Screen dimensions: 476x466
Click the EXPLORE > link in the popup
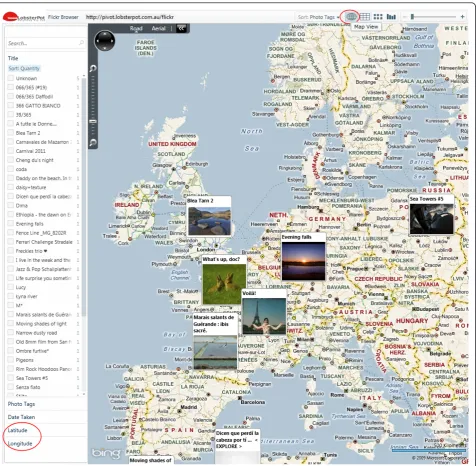(229, 446)
